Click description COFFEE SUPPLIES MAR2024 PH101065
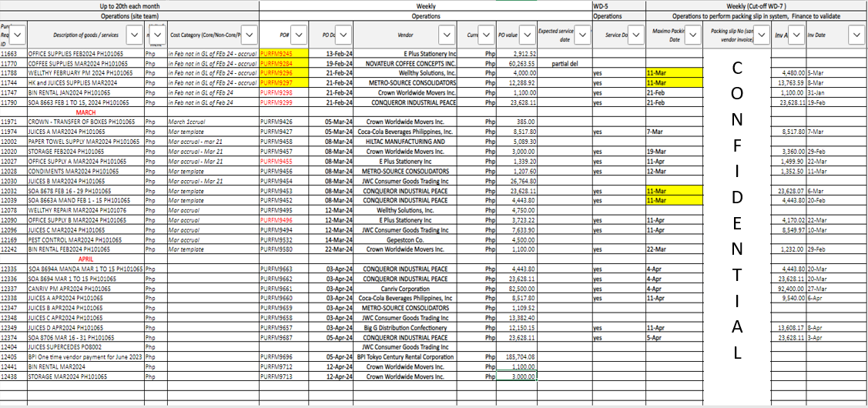This screenshot has width=868, height=408. 85,64
